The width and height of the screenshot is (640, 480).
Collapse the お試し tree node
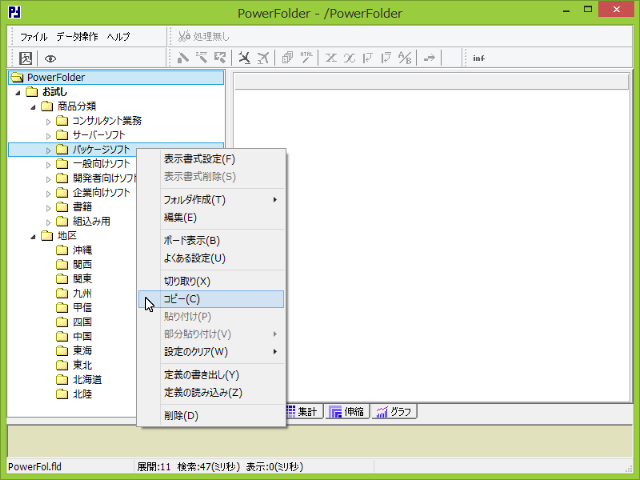(18, 93)
